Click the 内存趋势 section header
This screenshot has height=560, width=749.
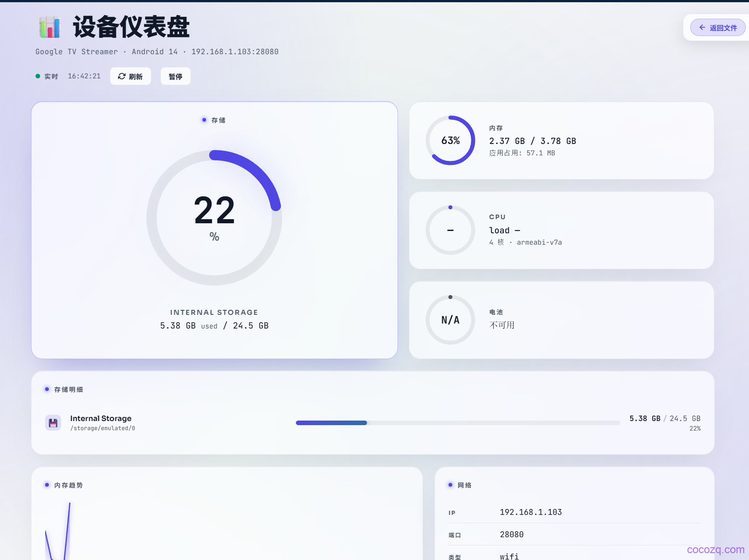(68, 485)
